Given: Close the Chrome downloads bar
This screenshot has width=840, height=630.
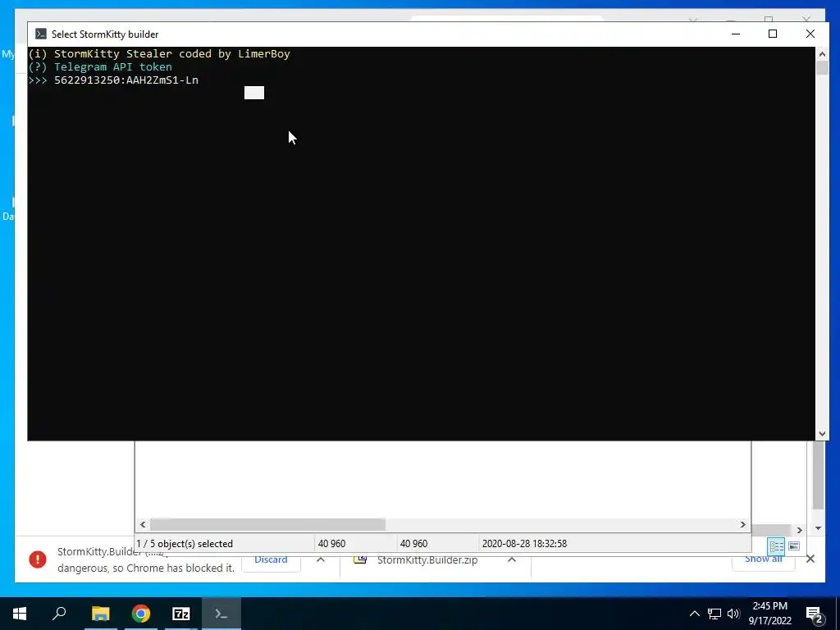Looking at the screenshot, I should [810, 559].
